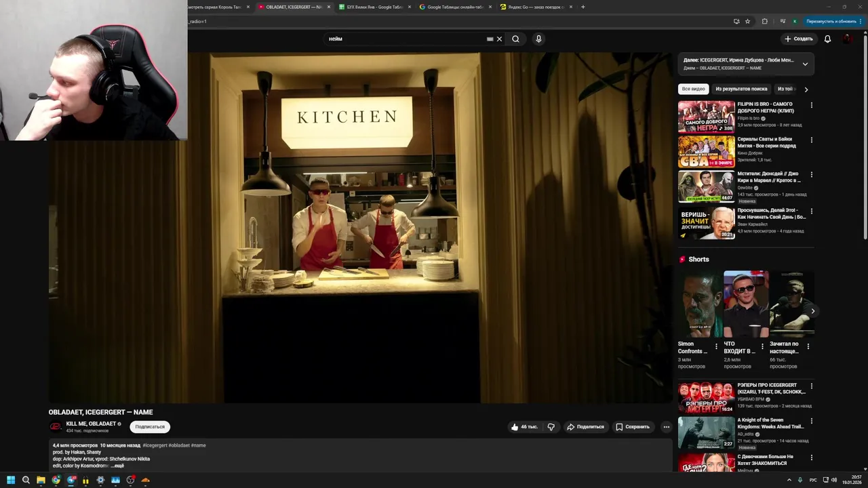Screen dimensions: 868x488
Task: Open options for Simon Confronts short
Action: point(716,346)
